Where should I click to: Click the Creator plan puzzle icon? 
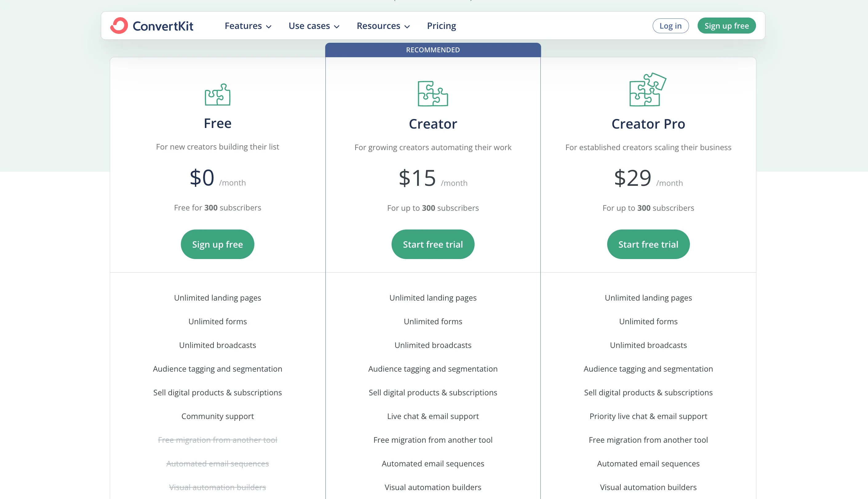[433, 94]
